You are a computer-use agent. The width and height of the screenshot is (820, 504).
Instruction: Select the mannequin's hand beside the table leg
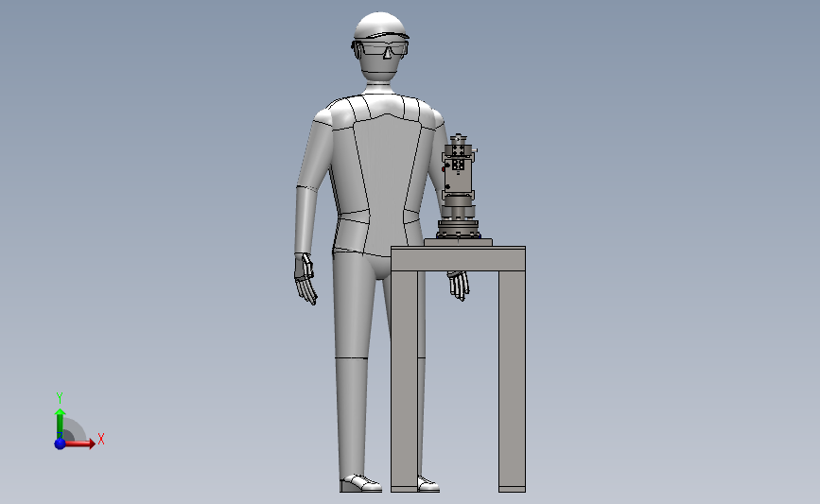tap(459, 285)
